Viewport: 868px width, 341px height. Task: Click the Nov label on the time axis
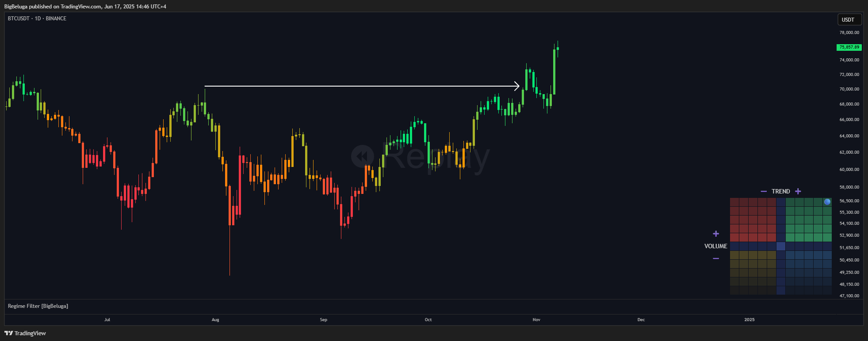(x=536, y=319)
